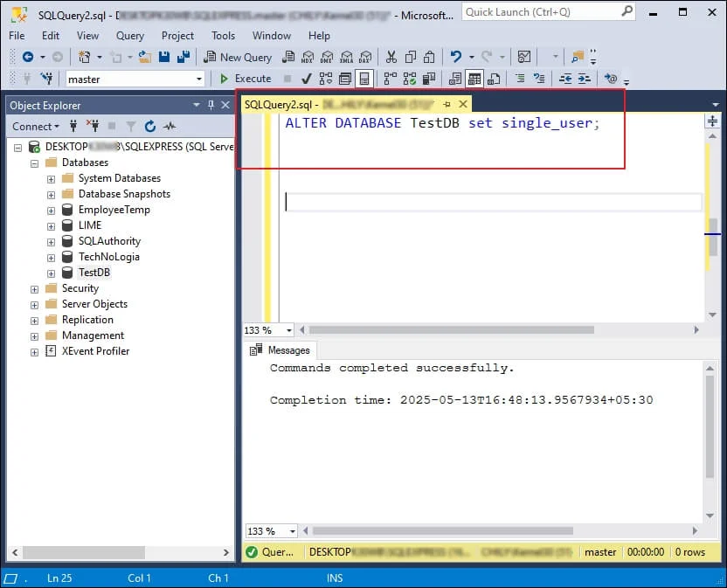Toggle Object Explorer Auto Hide pin
The height and width of the screenshot is (588, 727).
(211, 105)
